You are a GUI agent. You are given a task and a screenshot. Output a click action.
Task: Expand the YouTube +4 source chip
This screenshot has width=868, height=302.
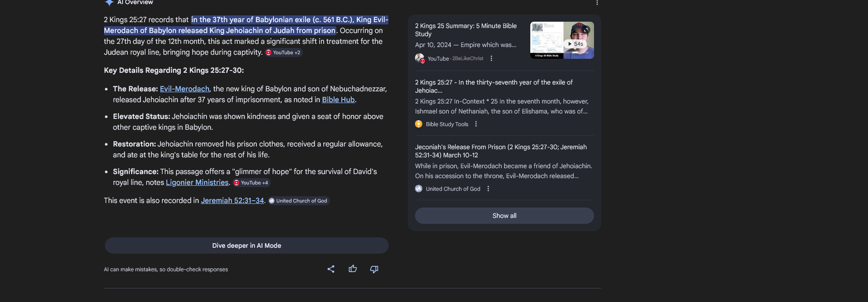click(x=251, y=183)
